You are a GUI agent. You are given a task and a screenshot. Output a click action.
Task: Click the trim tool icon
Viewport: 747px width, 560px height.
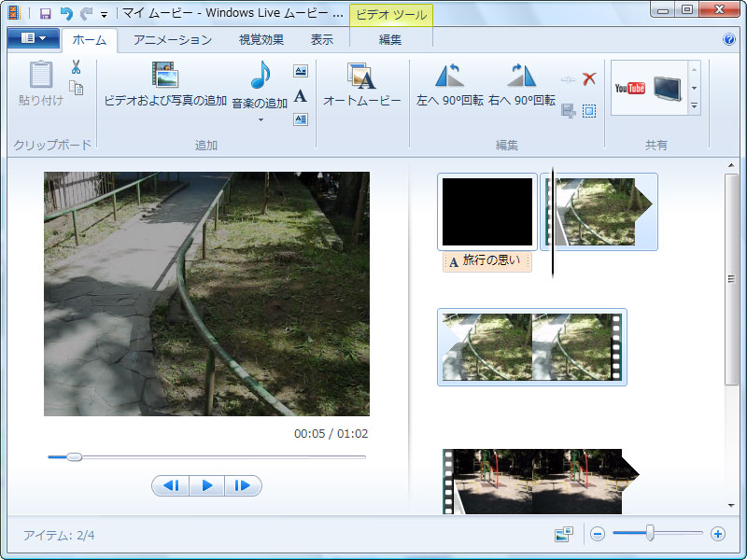568,78
